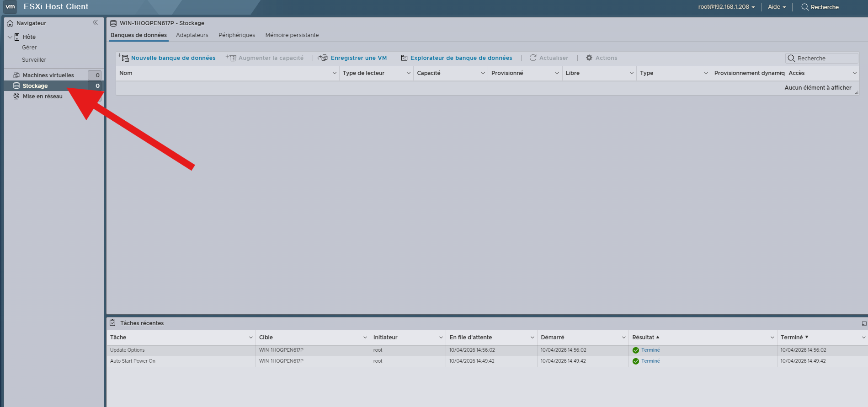Sort tasks by Terminé column header
This screenshot has width=868, height=407.
point(792,337)
